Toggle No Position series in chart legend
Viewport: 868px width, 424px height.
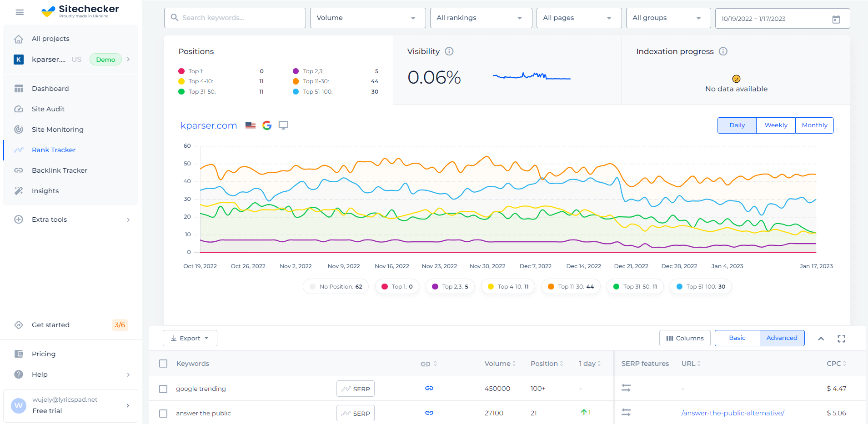click(x=336, y=287)
